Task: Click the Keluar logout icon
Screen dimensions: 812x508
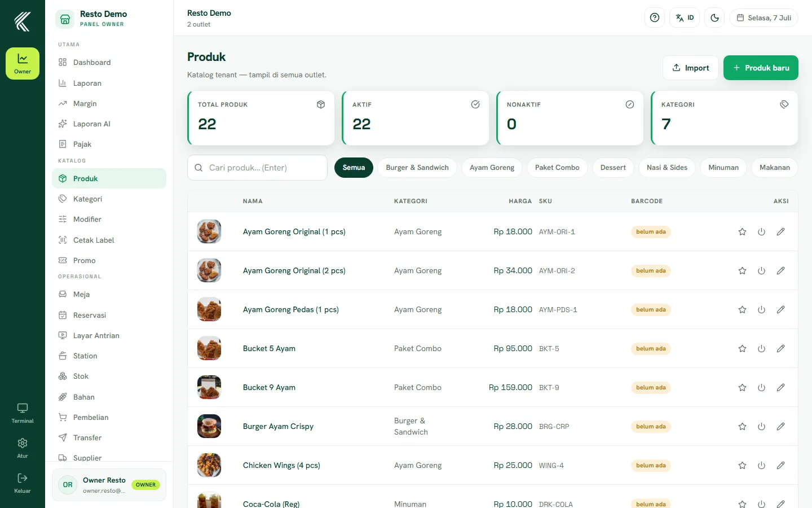Action: [23, 483]
